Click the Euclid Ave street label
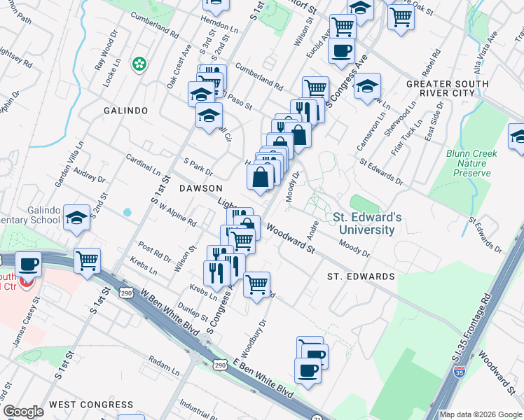 [318, 43]
